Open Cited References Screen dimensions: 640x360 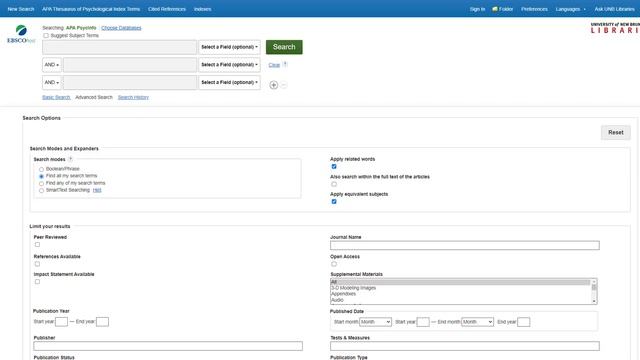click(x=167, y=9)
